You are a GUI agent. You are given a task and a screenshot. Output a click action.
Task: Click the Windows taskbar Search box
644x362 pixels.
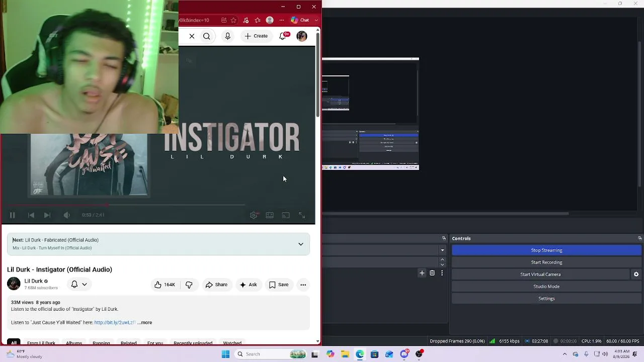pyautogui.click(x=271, y=354)
